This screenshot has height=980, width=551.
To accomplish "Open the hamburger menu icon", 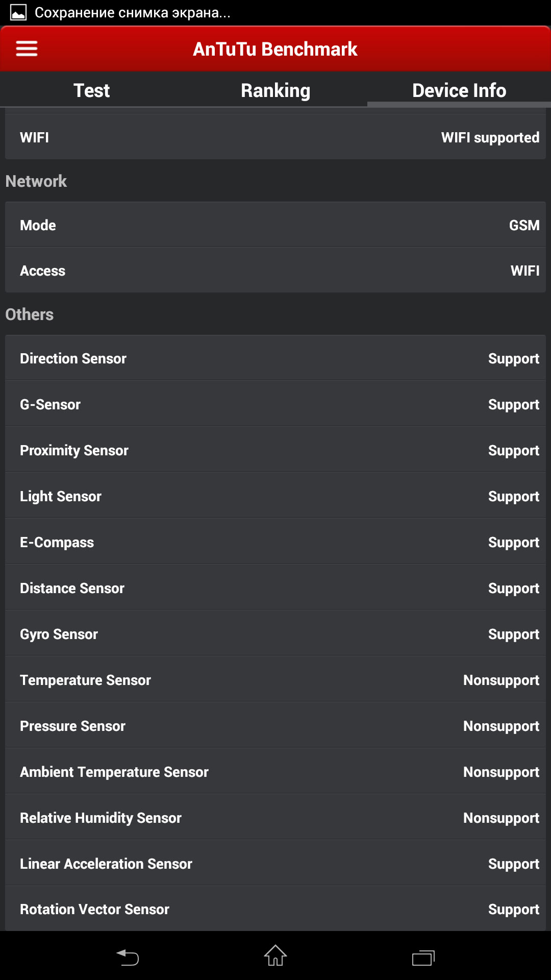I will click(x=27, y=48).
